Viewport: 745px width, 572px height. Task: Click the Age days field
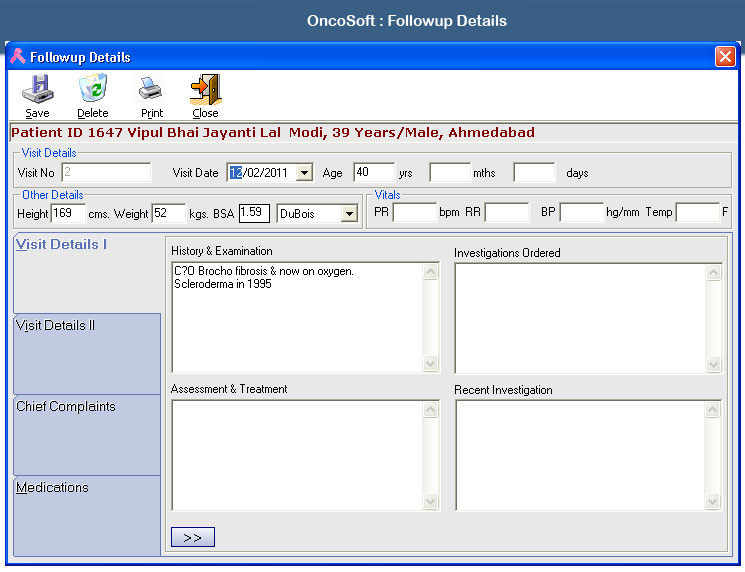(x=535, y=172)
